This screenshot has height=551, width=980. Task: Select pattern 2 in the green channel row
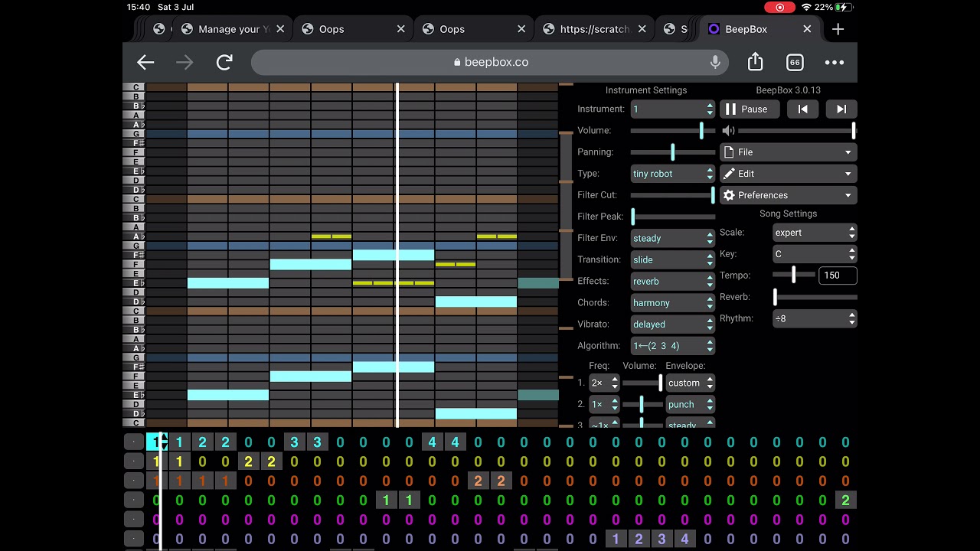(x=845, y=500)
